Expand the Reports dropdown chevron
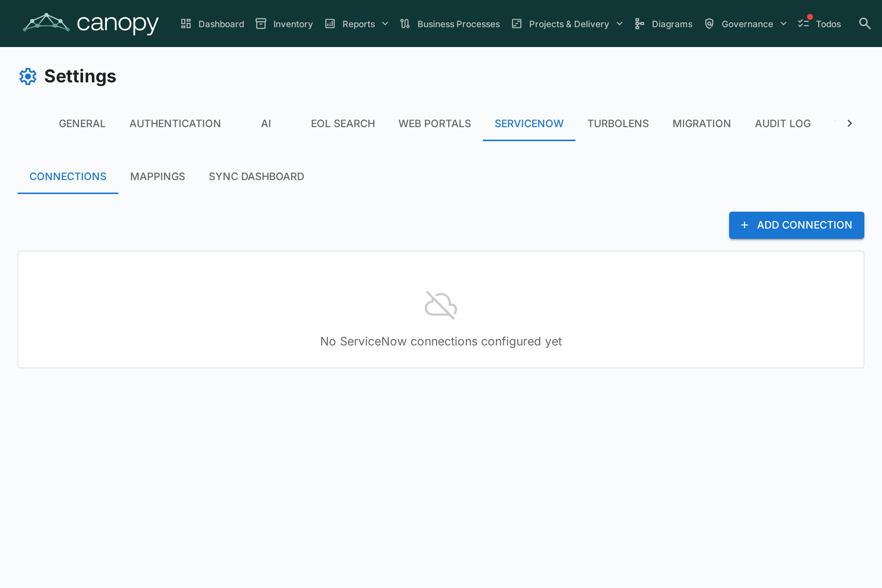882x588 pixels. click(x=385, y=24)
